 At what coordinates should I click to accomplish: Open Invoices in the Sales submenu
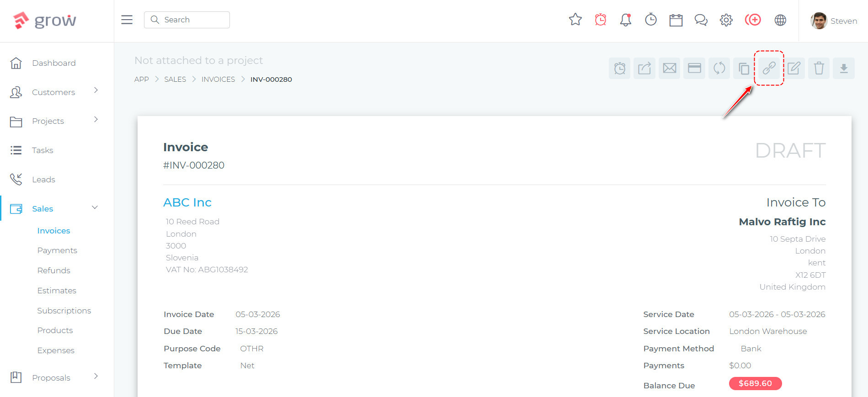tap(53, 231)
